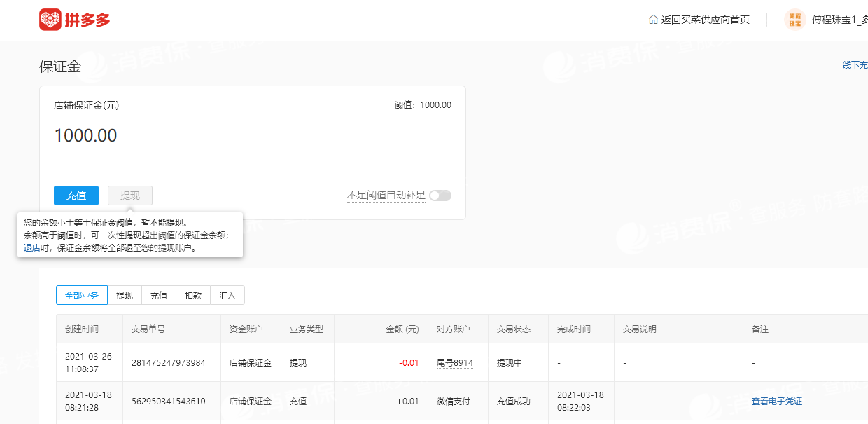Screen dimensions: 868x424
Task: Click the Pinduoduo red heart logo
Action: [50, 20]
